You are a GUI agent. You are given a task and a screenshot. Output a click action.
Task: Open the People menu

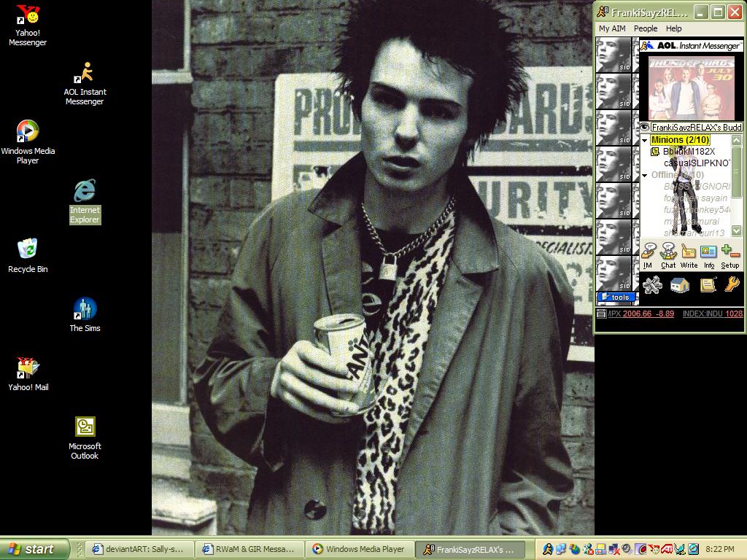[x=646, y=28]
